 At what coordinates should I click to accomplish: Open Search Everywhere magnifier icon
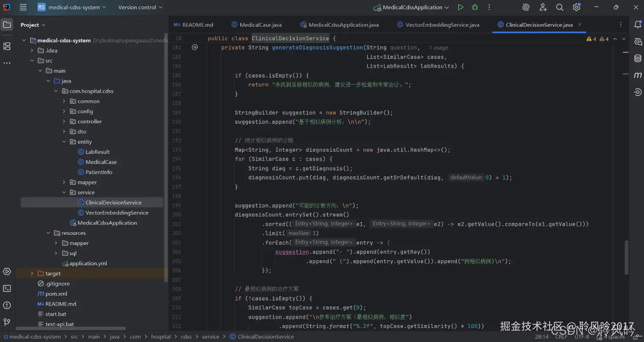click(559, 7)
